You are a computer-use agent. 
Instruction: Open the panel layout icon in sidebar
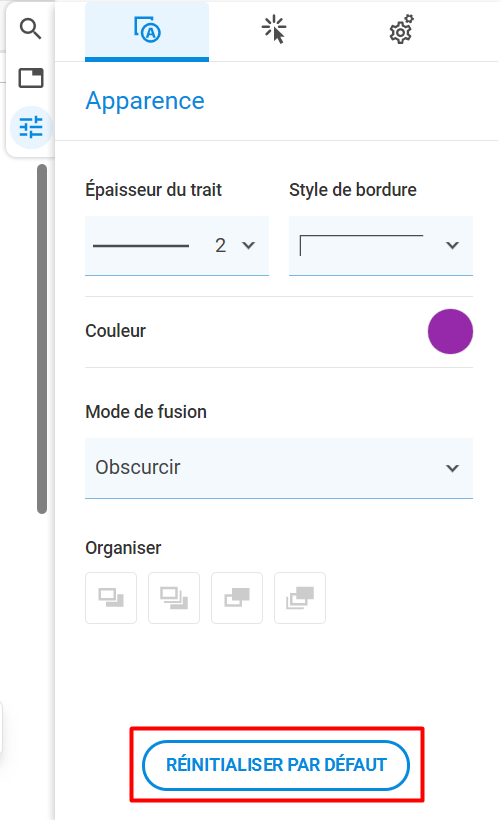(x=31, y=78)
